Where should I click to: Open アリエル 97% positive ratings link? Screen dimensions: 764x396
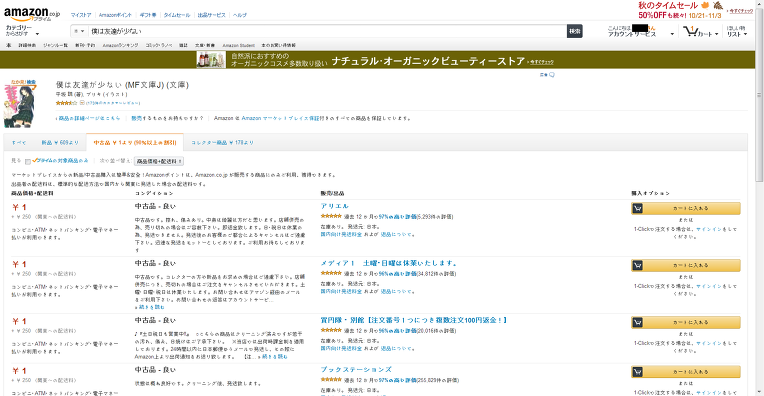tap(398, 217)
